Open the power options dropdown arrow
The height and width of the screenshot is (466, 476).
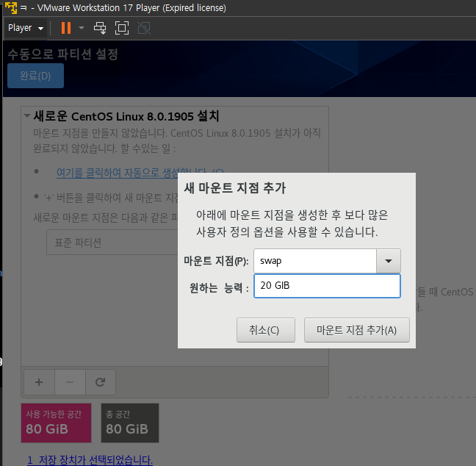[x=81, y=28]
